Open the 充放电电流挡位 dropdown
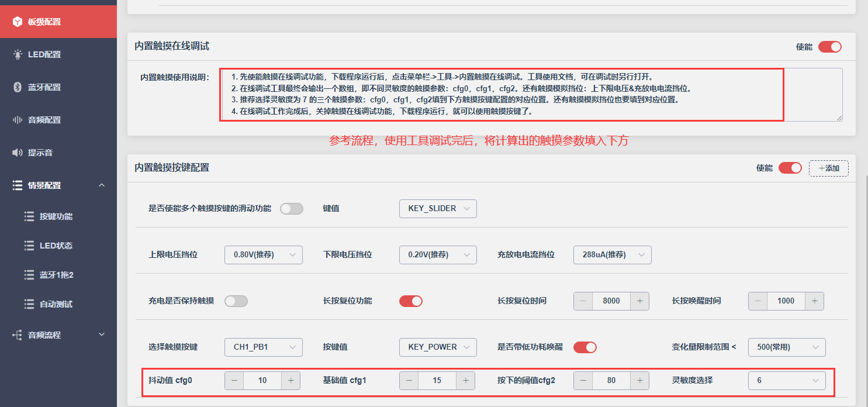868x407 pixels. (613, 255)
